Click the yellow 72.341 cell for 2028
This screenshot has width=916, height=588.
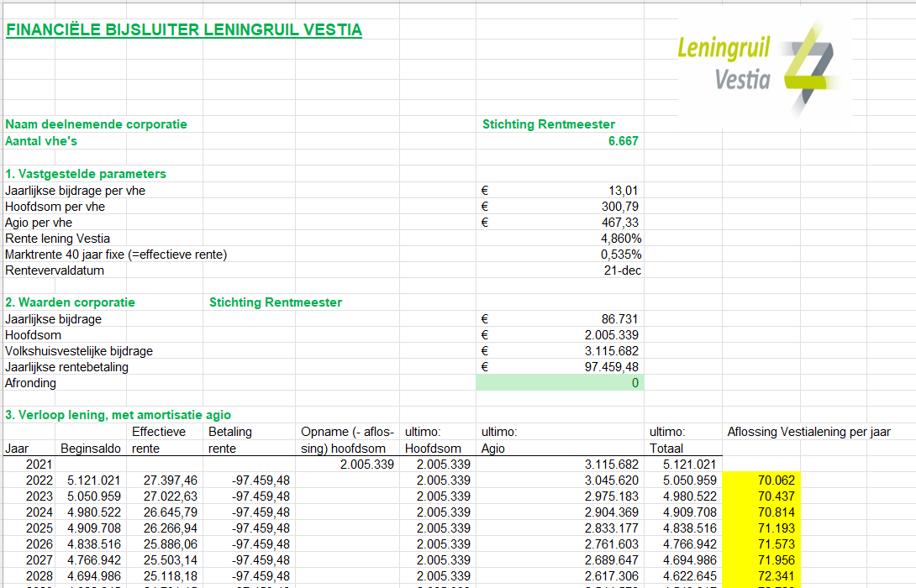point(761,575)
